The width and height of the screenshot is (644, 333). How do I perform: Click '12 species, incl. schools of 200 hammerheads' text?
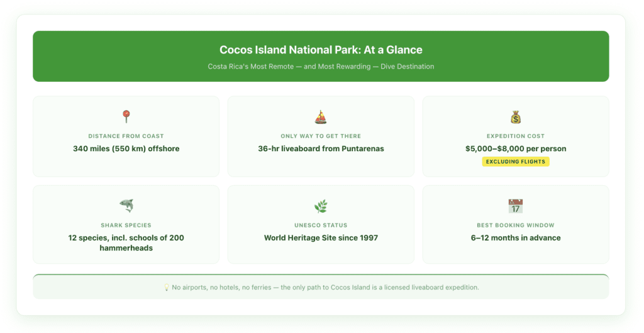pyautogui.click(x=126, y=243)
